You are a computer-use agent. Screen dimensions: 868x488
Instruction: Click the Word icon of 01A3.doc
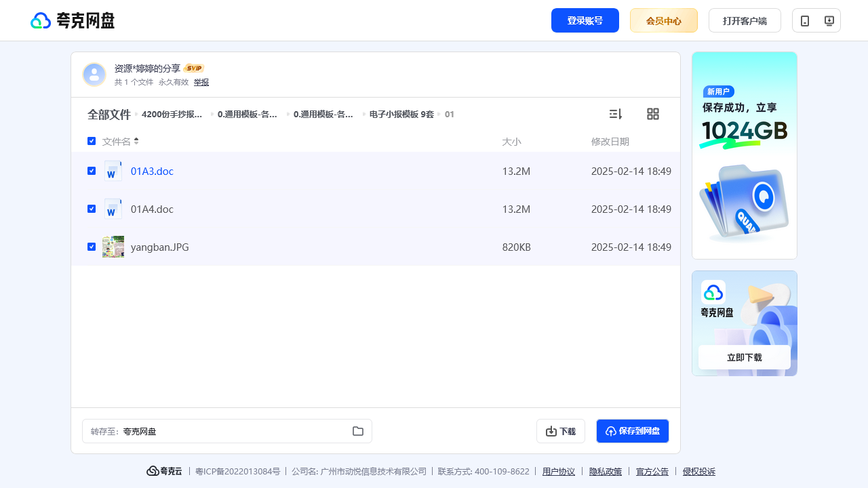tap(113, 171)
